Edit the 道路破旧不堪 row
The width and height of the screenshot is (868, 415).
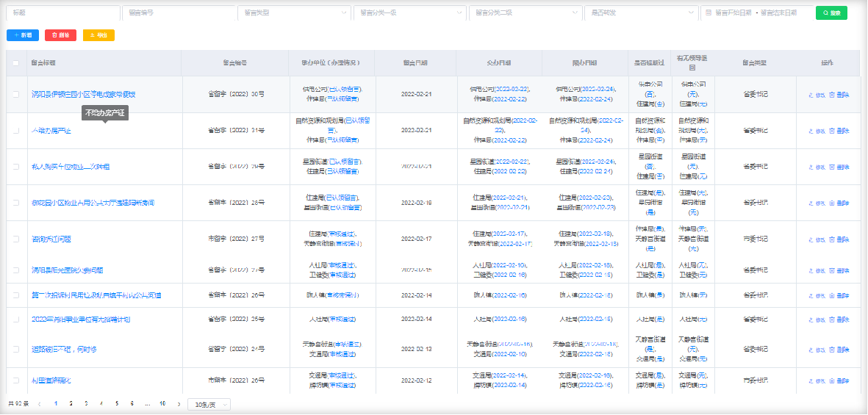[x=817, y=350]
